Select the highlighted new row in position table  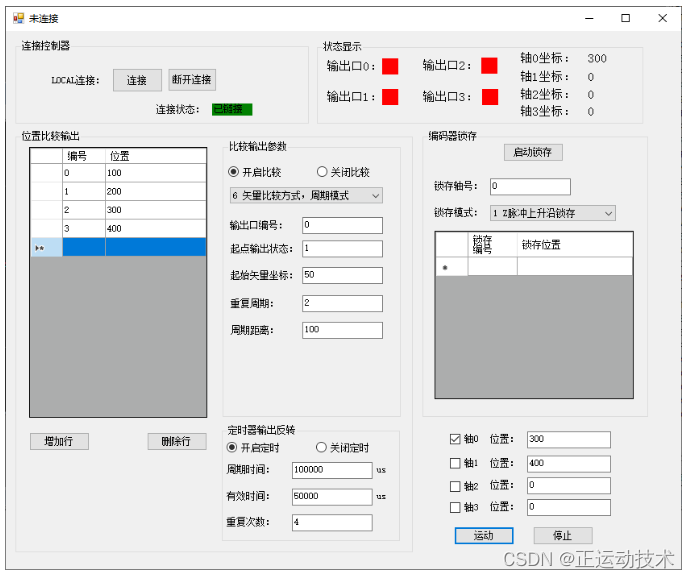click(x=118, y=247)
